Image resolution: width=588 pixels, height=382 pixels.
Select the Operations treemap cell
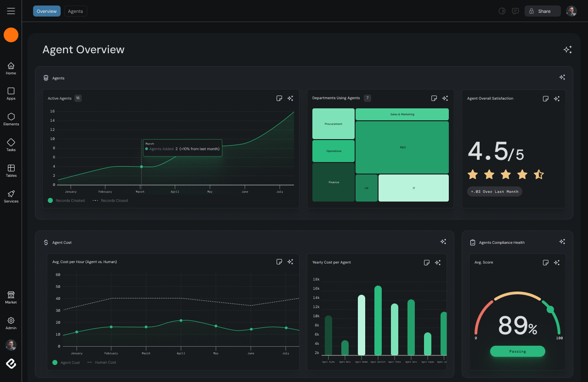334,151
